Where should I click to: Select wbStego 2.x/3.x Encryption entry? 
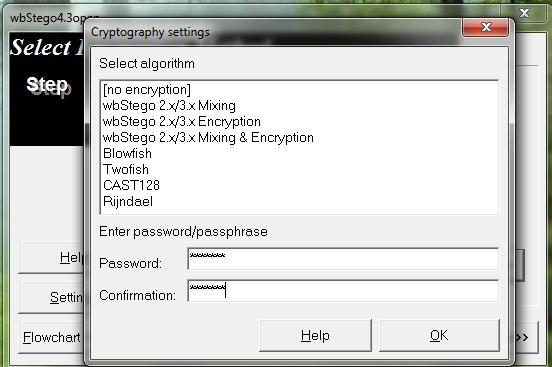click(182, 122)
